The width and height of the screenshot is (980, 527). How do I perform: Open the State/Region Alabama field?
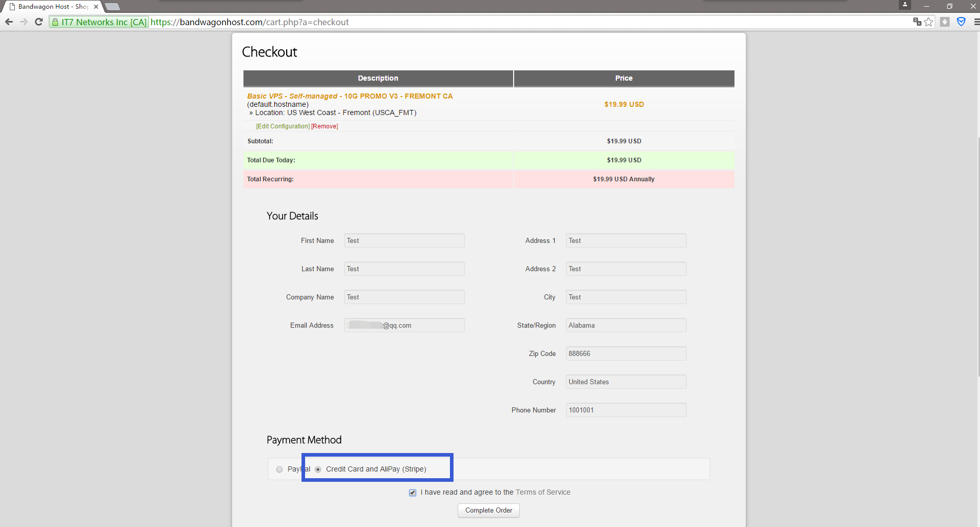point(626,325)
